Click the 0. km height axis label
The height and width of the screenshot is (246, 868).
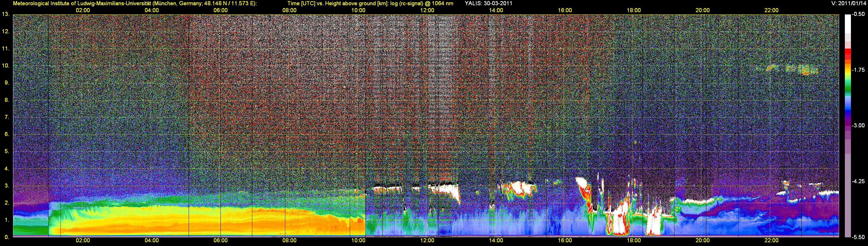coord(7,237)
